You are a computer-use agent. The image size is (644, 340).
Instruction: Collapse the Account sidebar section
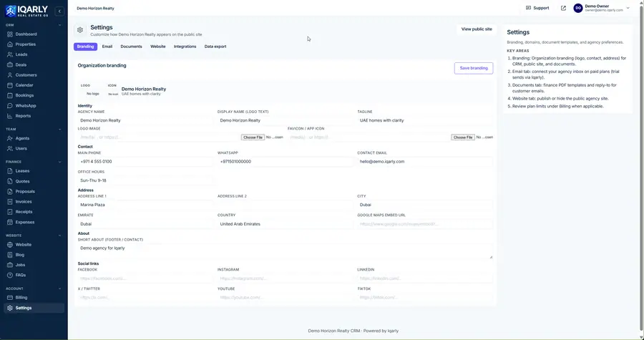coord(60,288)
